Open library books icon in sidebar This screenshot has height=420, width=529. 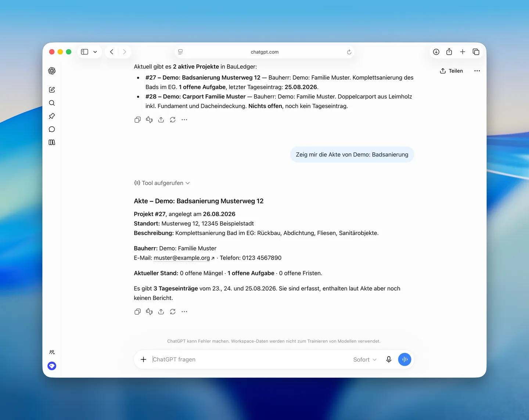52,142
